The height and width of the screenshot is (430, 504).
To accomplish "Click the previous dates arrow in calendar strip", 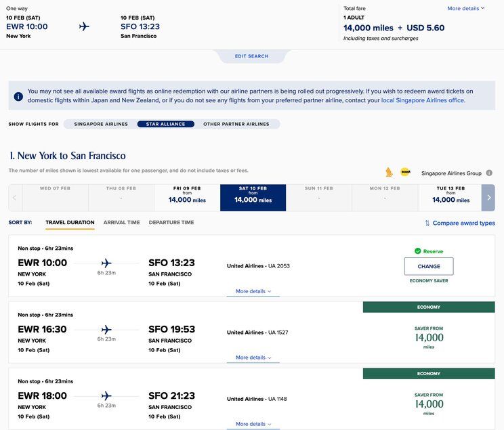I will coord(15,198).
